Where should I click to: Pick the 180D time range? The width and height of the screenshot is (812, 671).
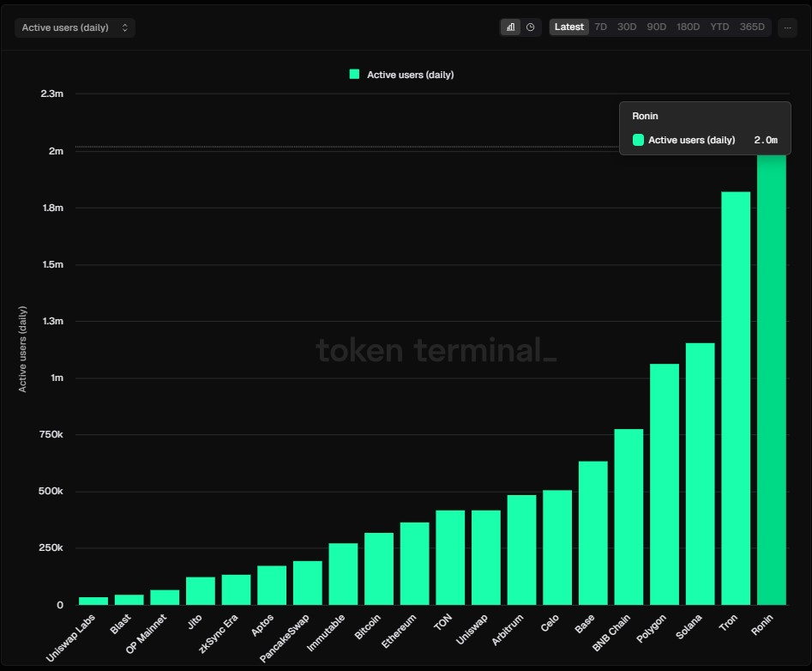pos(688,27)
